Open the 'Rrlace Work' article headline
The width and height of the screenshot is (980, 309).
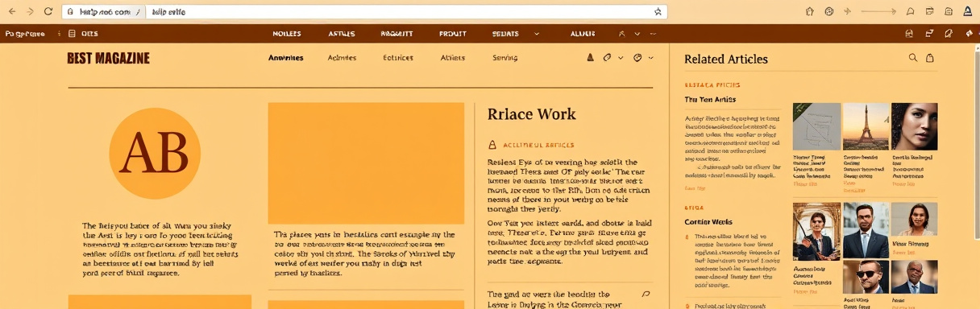(532, 113)
